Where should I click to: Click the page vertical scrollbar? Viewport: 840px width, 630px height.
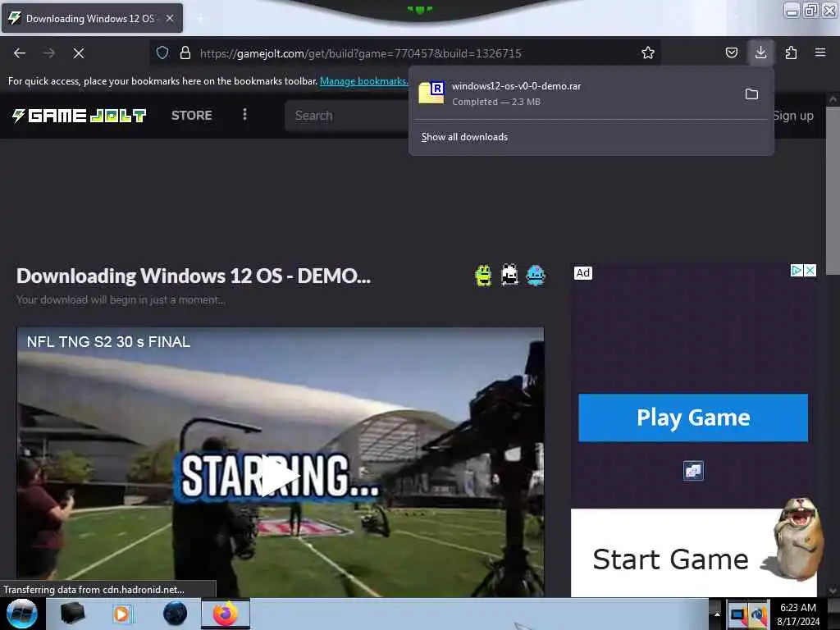coord(833,190)
